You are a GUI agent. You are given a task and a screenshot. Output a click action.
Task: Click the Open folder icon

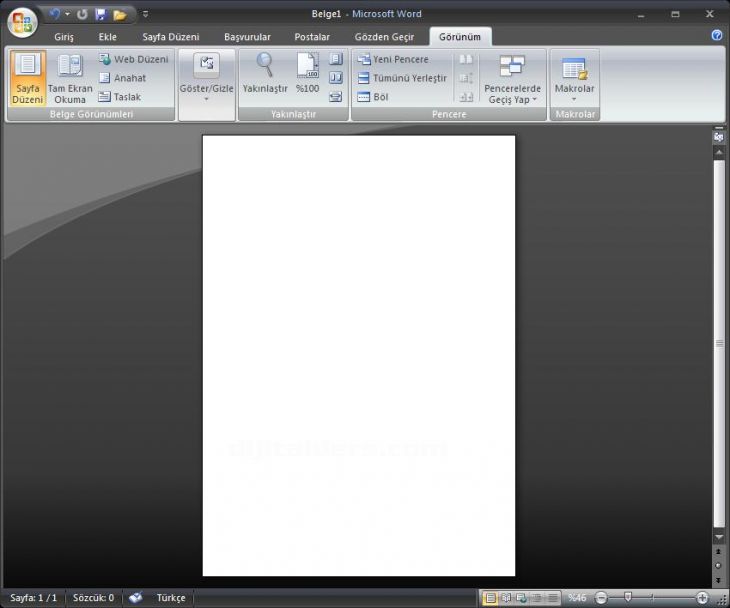point(120,15)
